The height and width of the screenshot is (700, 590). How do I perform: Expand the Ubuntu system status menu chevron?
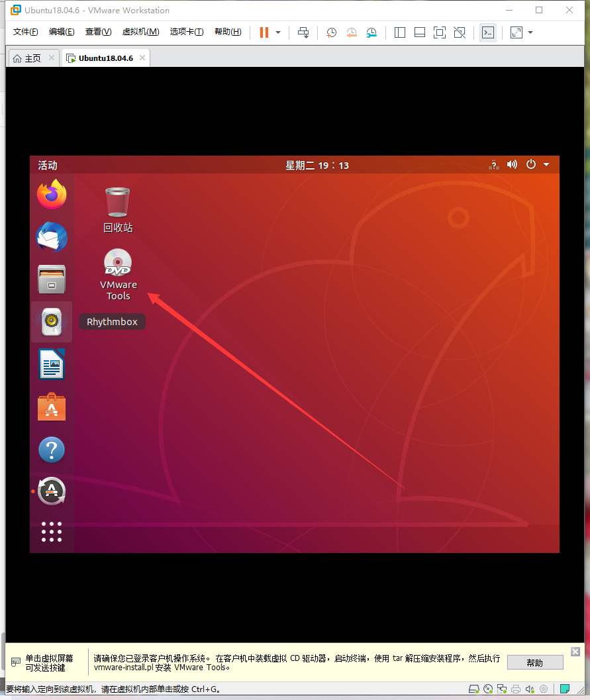click(x=546, y=165)
